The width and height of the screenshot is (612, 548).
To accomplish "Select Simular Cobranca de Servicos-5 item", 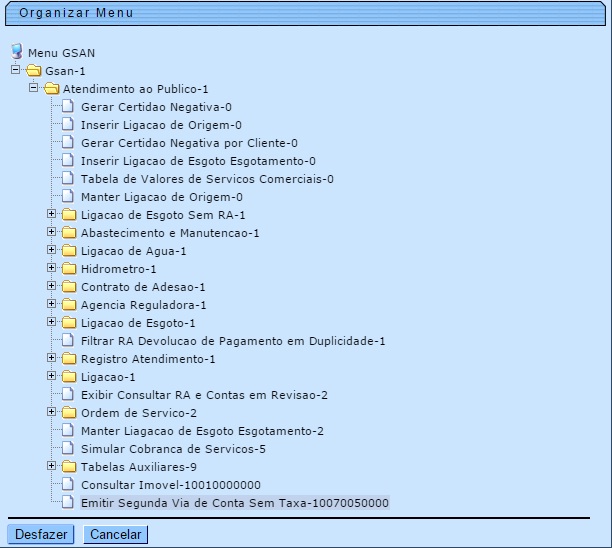I will click(x=173, y=449).
